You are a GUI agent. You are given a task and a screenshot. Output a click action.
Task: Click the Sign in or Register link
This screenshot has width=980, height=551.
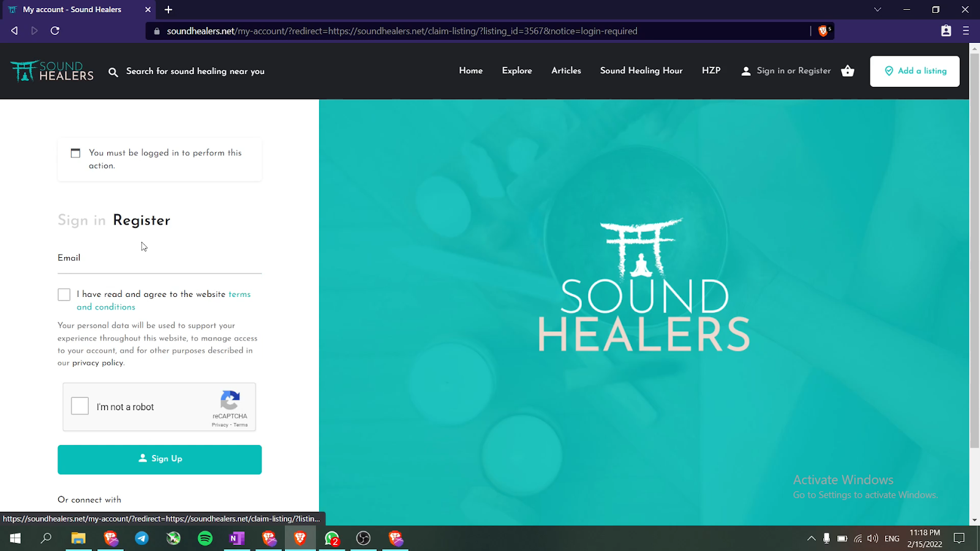pyautogui.click(x=794, y=71)
